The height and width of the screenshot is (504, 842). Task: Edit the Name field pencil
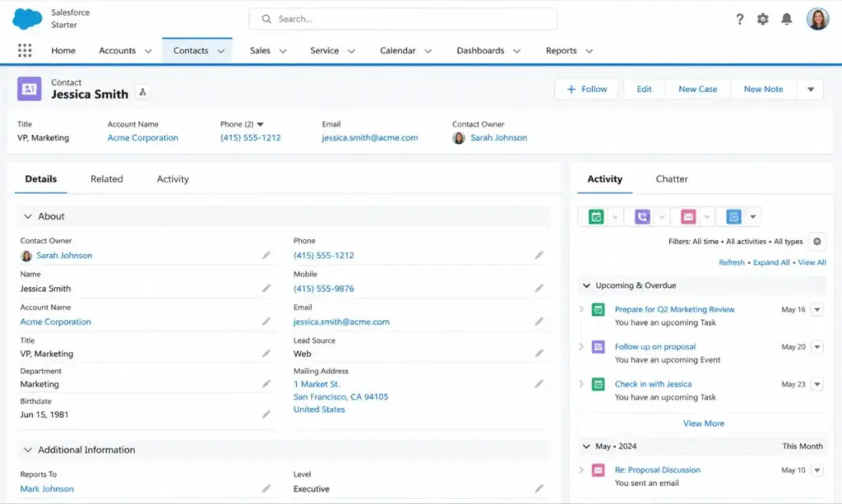[x=266, y=289]
